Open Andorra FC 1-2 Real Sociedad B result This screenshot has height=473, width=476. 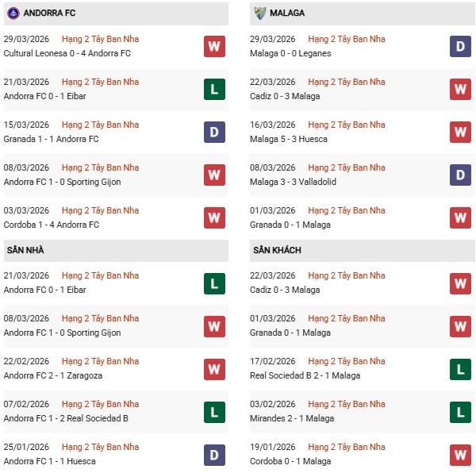[66, 418]
